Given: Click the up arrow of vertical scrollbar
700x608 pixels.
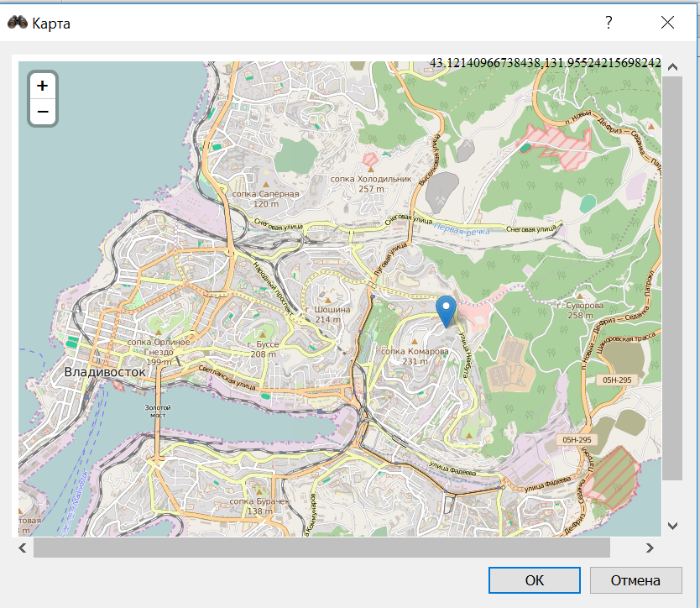Looking at the screenshot, I should point(672,67).
